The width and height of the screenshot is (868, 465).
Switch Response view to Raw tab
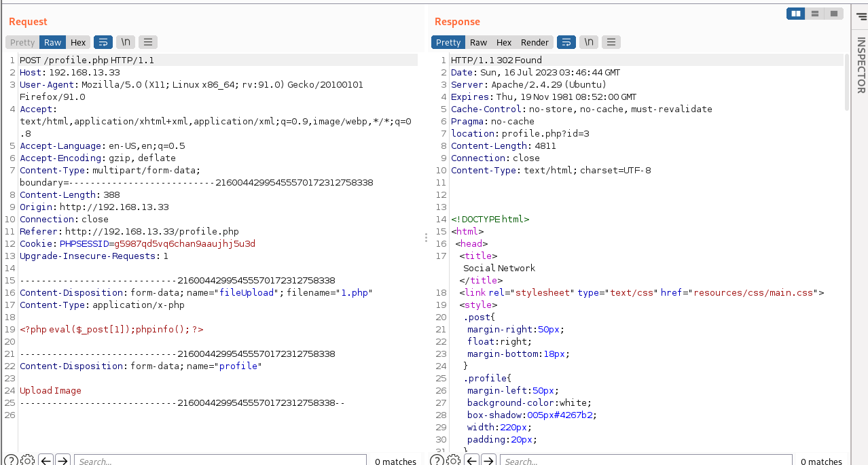(479, 42)
